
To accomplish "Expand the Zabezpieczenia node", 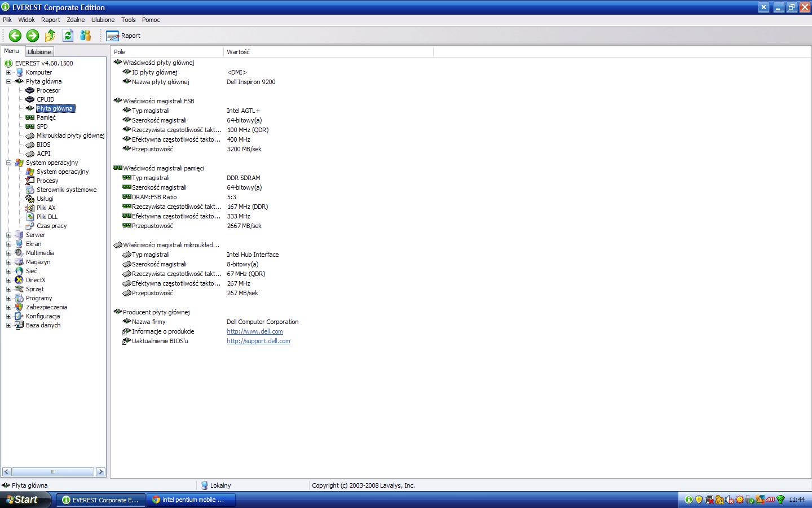I will coord(8,307).
